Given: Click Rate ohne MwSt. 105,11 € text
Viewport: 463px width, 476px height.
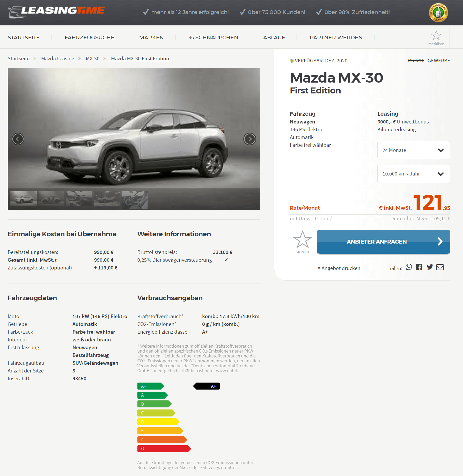Looking at the screenshot, I should click(421, 218).
